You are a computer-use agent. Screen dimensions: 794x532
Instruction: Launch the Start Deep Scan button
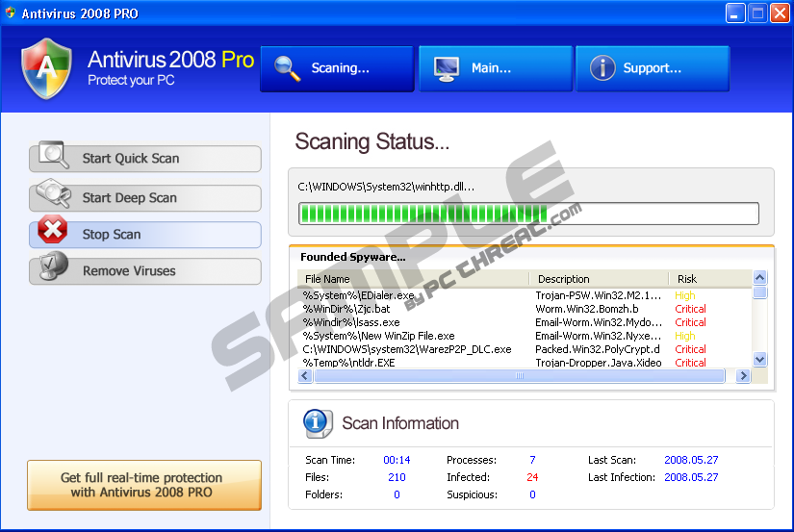(x=145, y=198)
